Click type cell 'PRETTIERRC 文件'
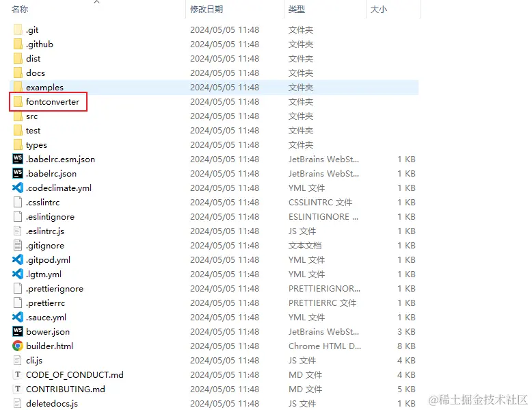This screenshot has height=410, width=532. 322,303
